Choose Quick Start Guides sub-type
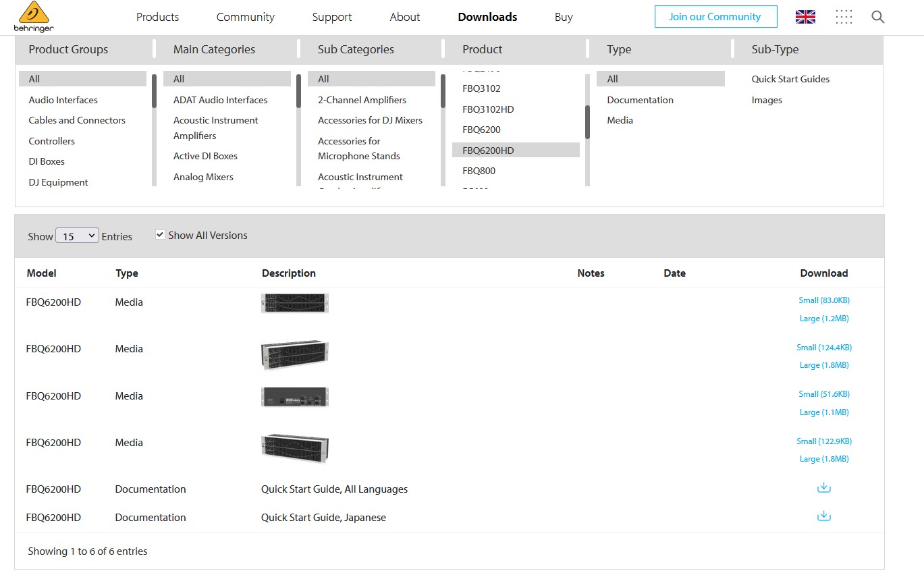 [x=790, y=79]
